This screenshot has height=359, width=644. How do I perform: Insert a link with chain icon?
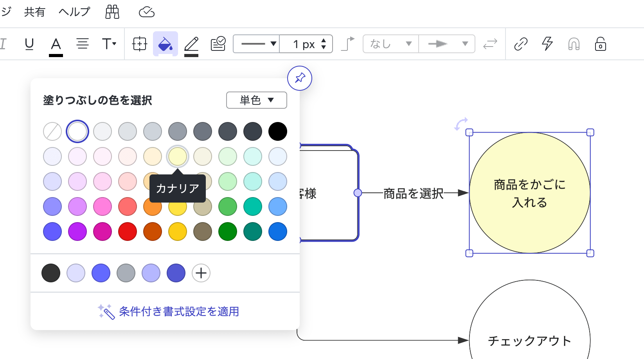(521, 44)
